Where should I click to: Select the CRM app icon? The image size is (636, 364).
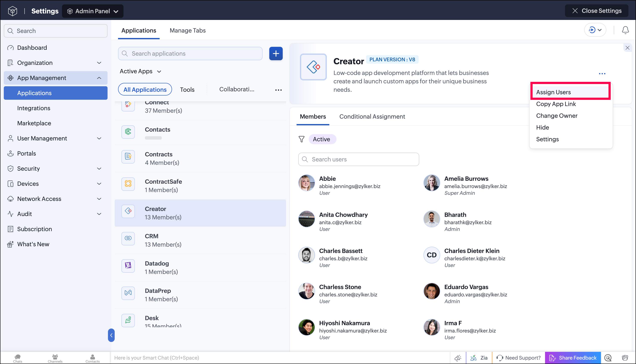(x=128, y=238)
